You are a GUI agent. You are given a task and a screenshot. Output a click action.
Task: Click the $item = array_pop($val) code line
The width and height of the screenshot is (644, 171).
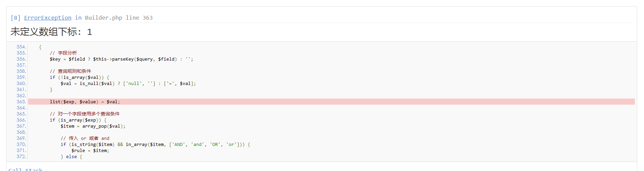coord(93,126)
